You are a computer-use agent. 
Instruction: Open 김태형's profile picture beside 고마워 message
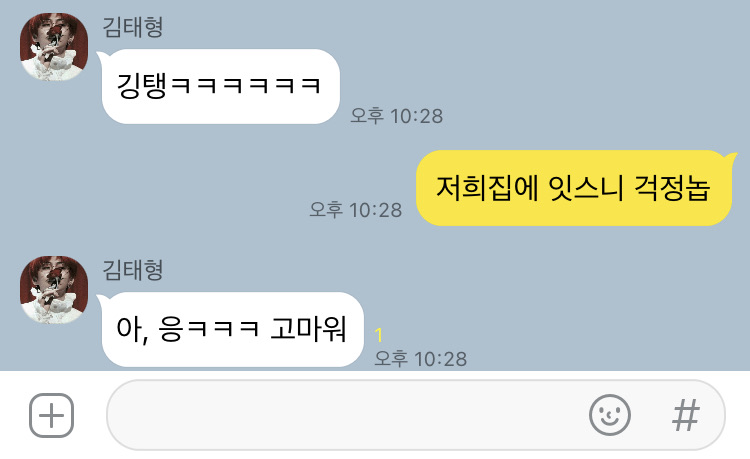pyautogui.click(x=54, y=290)
